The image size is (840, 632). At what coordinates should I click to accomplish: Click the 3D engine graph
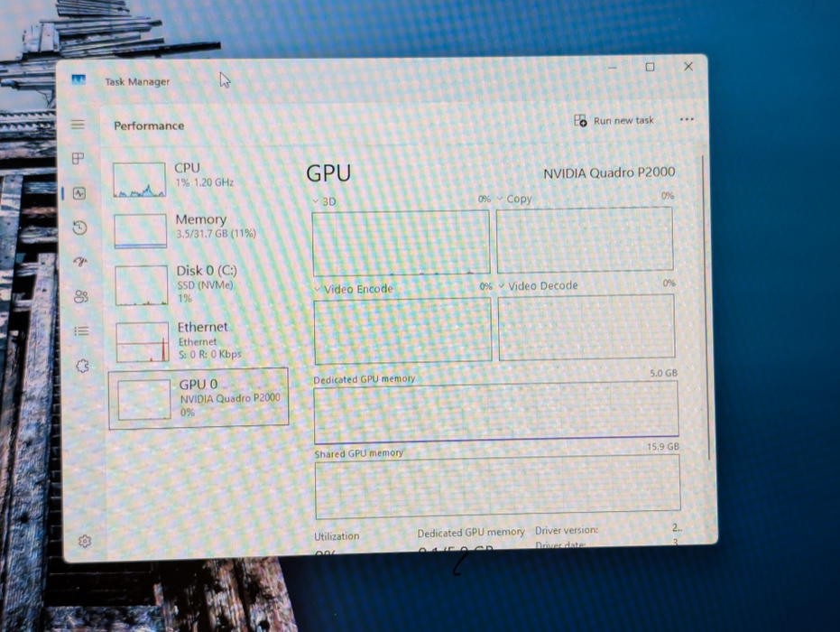coord(401,243)
